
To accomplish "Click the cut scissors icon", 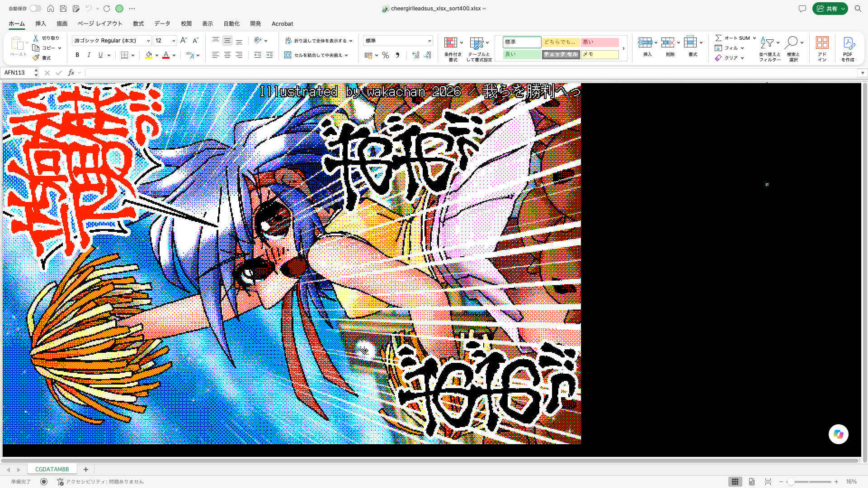I will point(36,38).
